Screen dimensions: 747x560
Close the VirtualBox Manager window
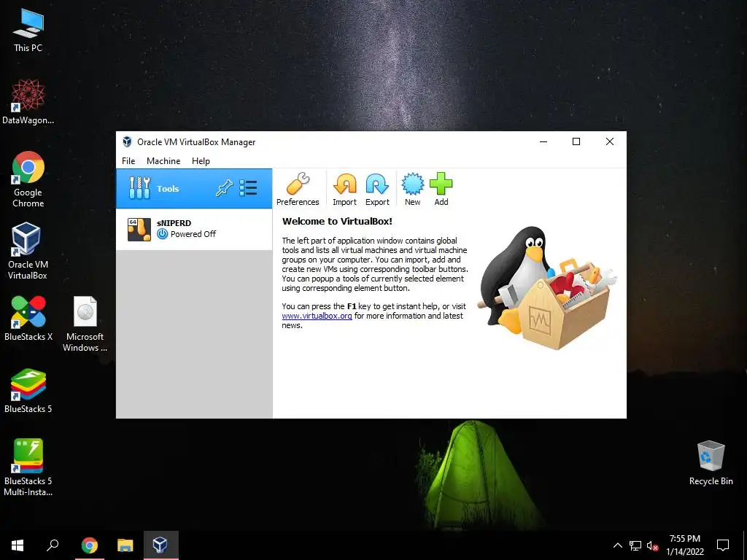click(609, 141)
